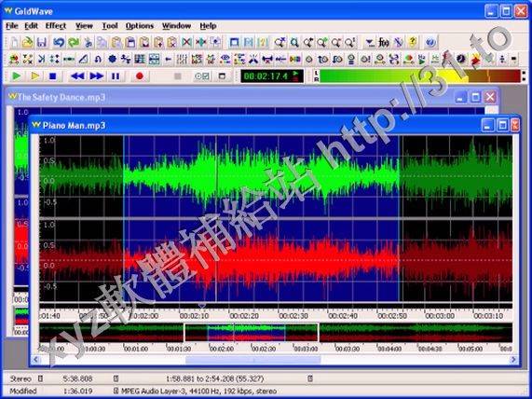Open the Window menu
This screenshot has width=532, height=399.
point(176,26)
